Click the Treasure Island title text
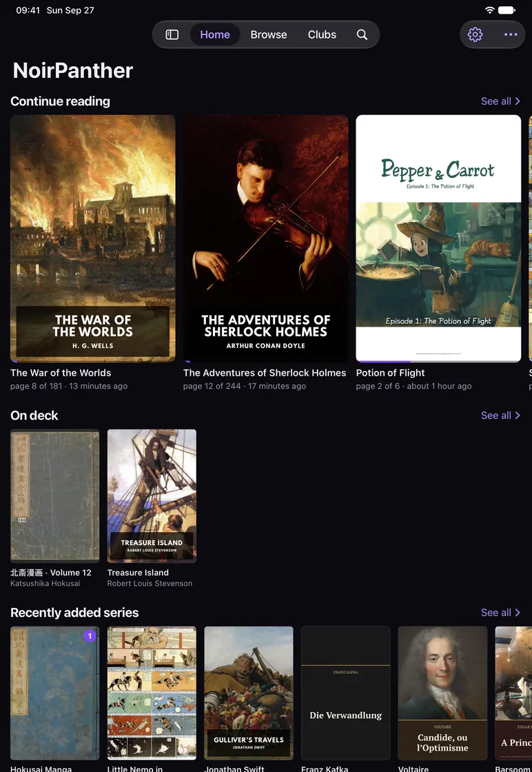 [138, 573]
